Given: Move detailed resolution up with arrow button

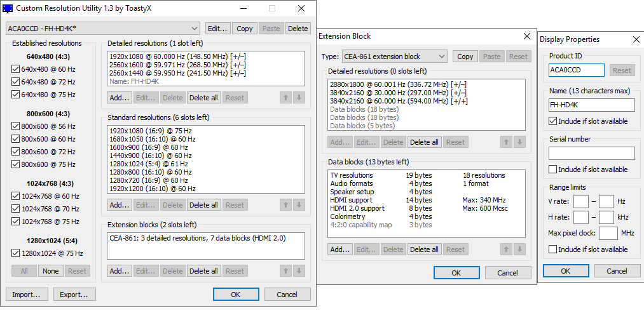Looking at the screenshot, I should [x=286, y=98].
